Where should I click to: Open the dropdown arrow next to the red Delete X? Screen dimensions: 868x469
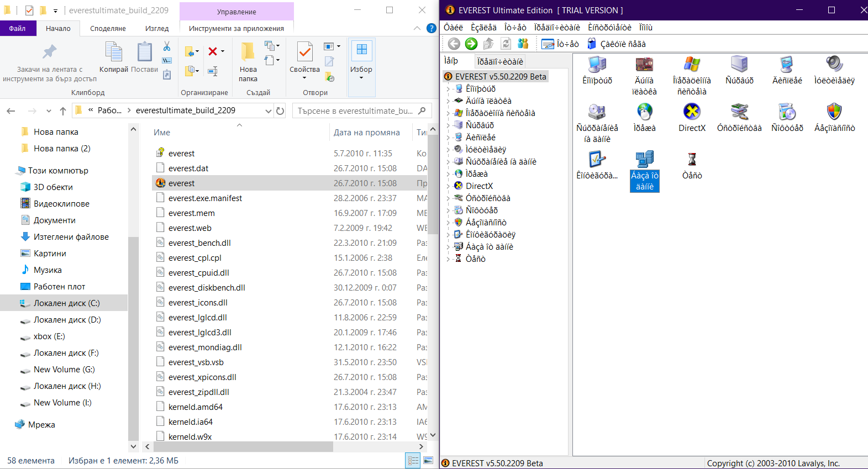click(223, 51)
